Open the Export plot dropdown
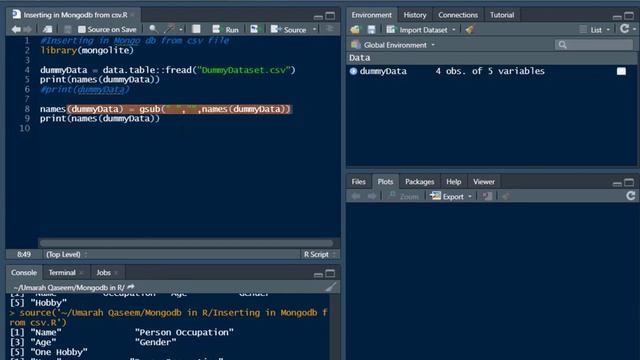This screenshot has width=640, height=360. 451,196
